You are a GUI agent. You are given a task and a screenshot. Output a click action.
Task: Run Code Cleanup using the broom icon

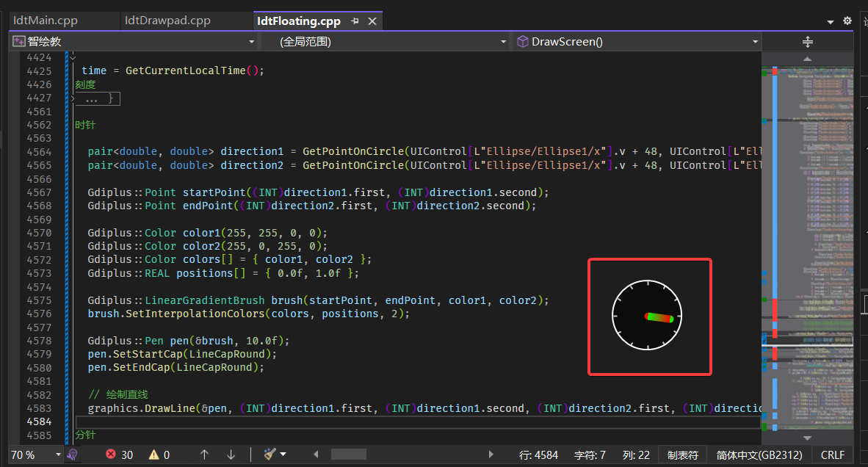[x=270, y=454]
